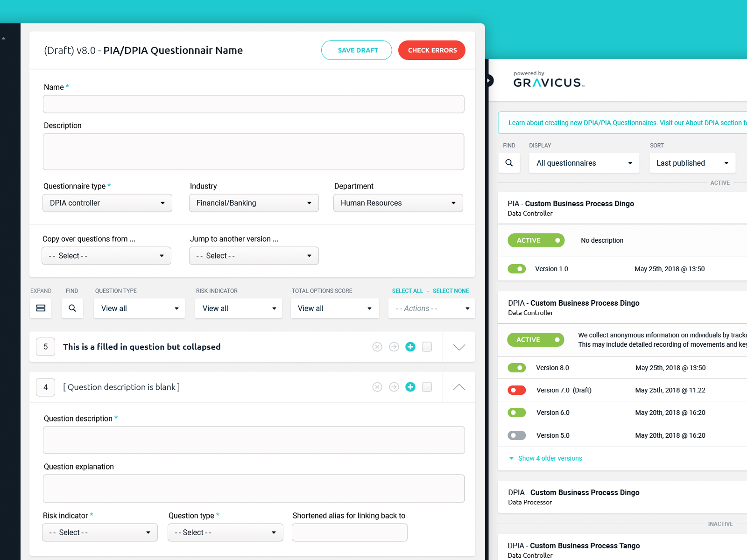Click the small up arrow in the dark sidebar
The height and width of the screenshot is (560, 747).
pos(3,38)
